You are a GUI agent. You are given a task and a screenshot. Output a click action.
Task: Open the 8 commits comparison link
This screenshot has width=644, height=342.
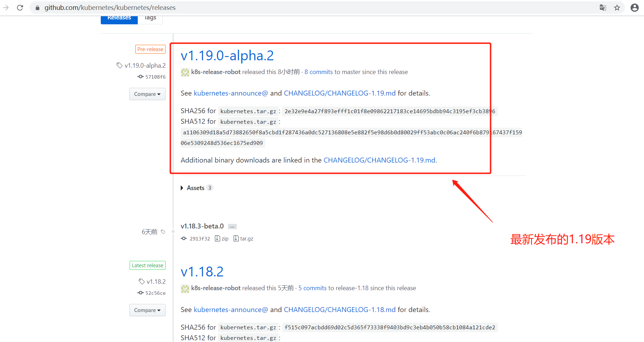(x=318, y=72)
